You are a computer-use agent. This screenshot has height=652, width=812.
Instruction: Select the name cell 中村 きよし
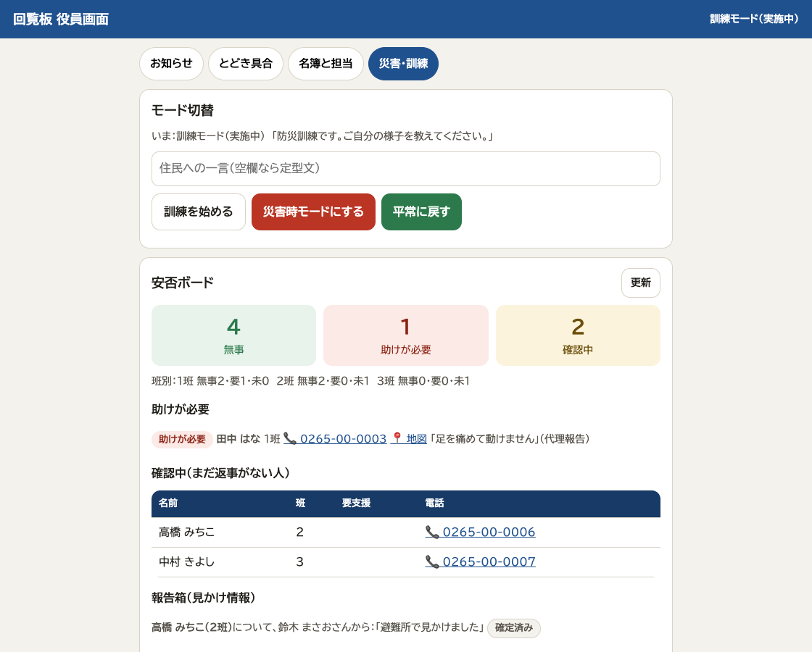tap(186, 561)
